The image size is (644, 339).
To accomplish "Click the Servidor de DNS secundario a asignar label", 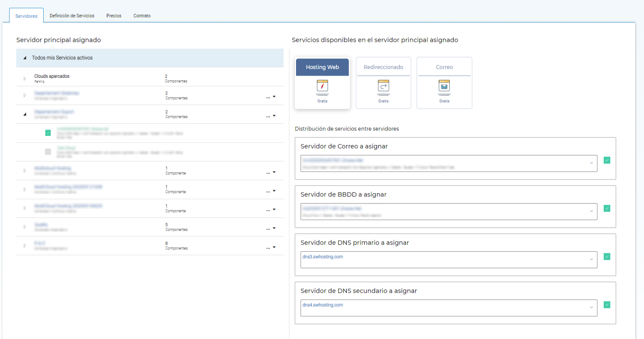I will coord(359,291).
